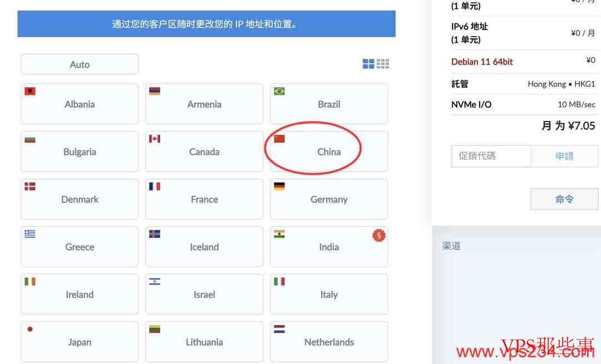
Task: Select Iceland location tile
Action: [x=204, y=247]
